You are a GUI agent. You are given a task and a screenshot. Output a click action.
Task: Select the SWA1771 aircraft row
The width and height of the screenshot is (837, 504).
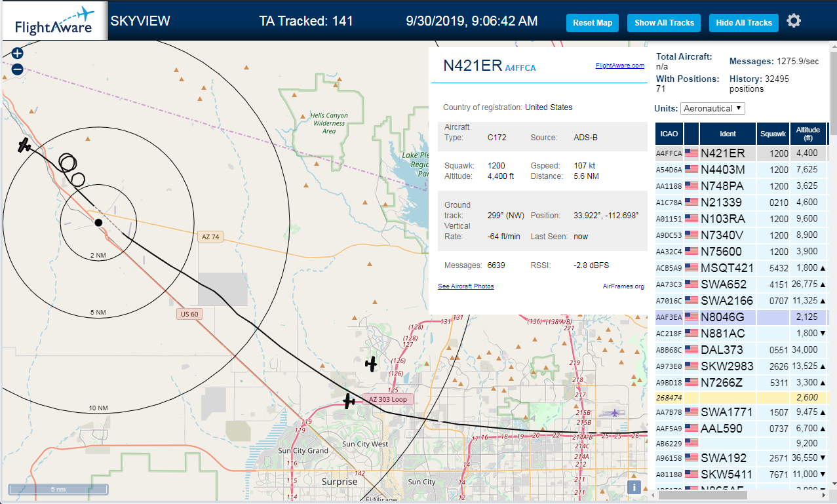click(741, 412)
